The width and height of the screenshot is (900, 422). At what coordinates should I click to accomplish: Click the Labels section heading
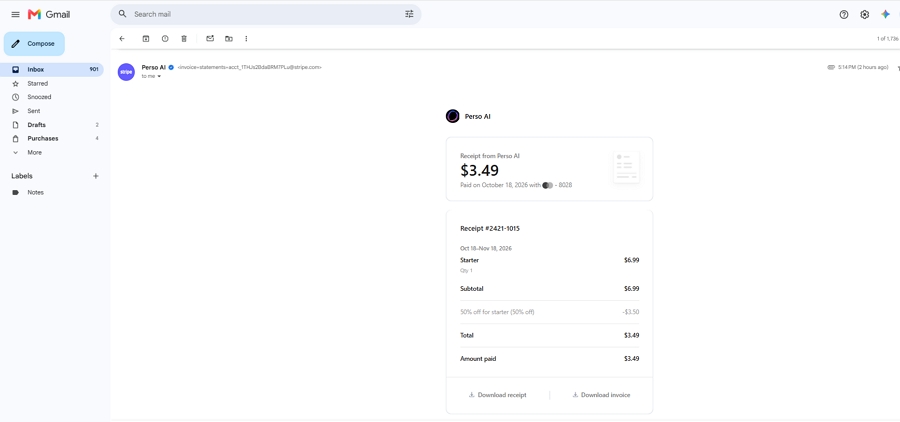(22, 176)
